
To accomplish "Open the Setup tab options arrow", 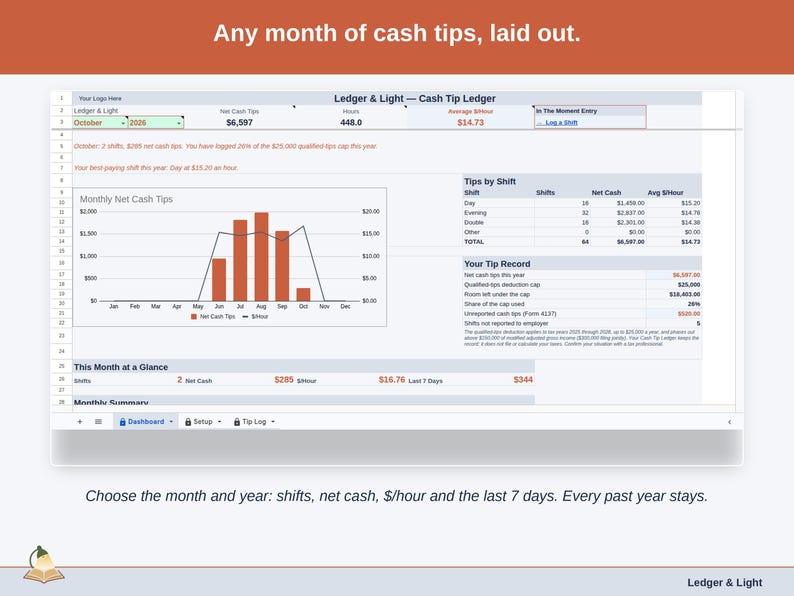I will (x=219, y=421).
